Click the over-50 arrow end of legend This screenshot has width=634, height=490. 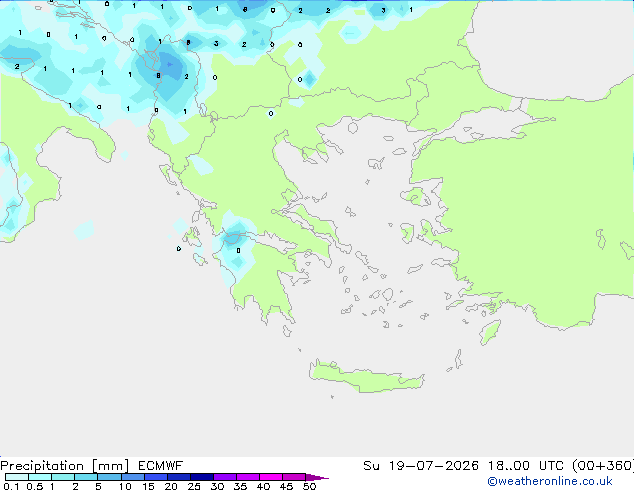coord(317,477)
